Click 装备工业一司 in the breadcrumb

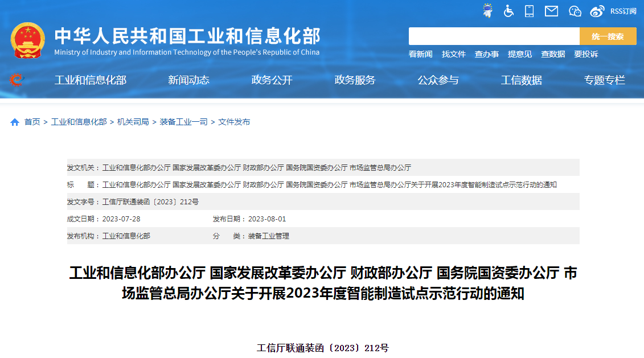(x=183, y=122)
